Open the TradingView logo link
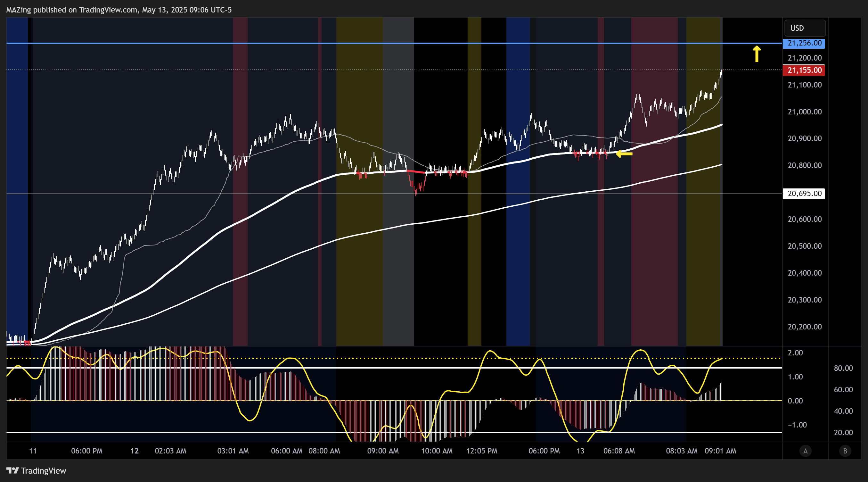Screen dimensions: 868x482 37,470
